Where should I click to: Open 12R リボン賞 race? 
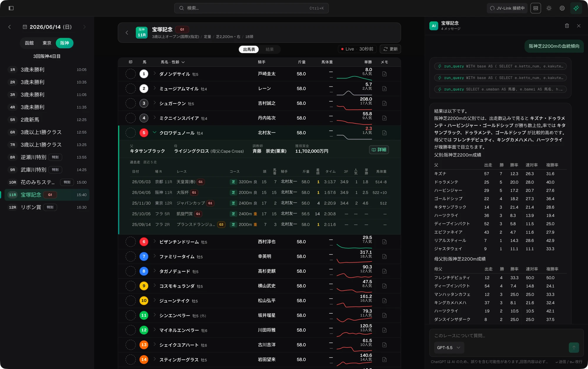coord(47,207)
